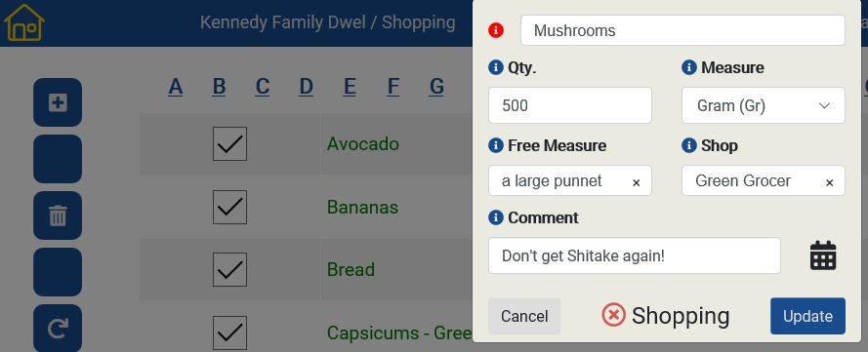
Task: Click the trash delete icon in sidebar
Action: 58,215
